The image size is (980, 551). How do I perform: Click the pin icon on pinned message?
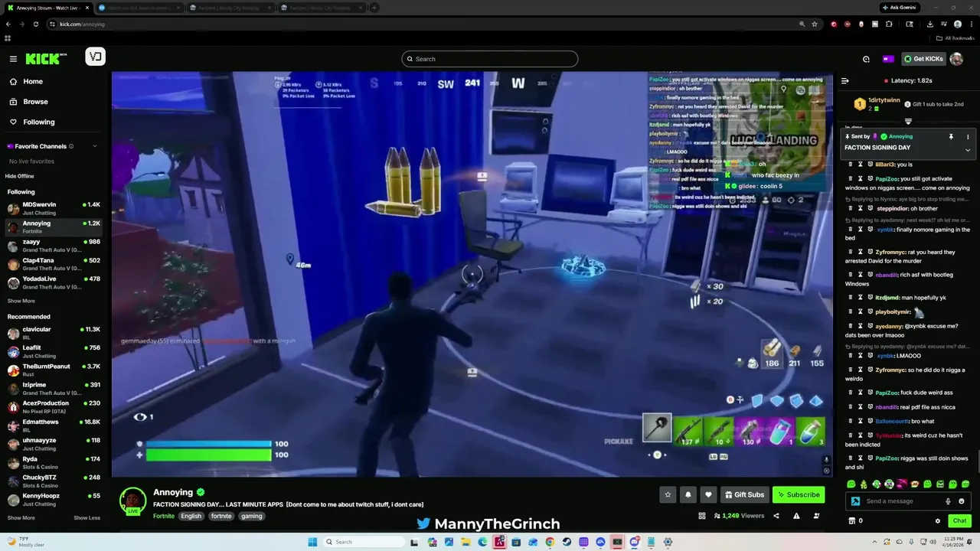point(951,137)
